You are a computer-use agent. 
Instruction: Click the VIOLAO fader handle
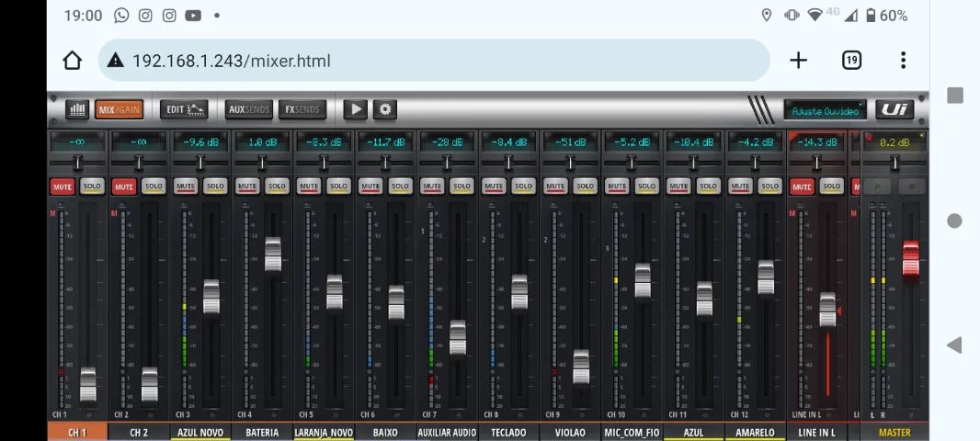(x=581, y=367)
